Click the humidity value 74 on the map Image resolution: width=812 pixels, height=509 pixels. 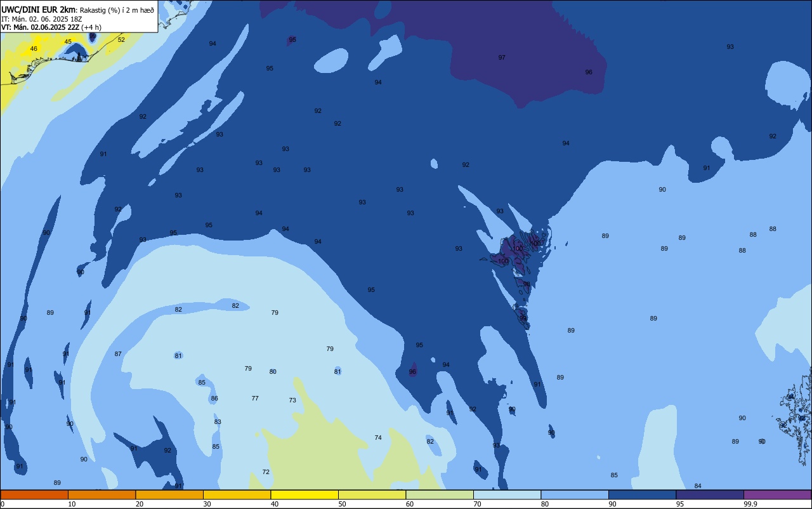coord(378,438)
